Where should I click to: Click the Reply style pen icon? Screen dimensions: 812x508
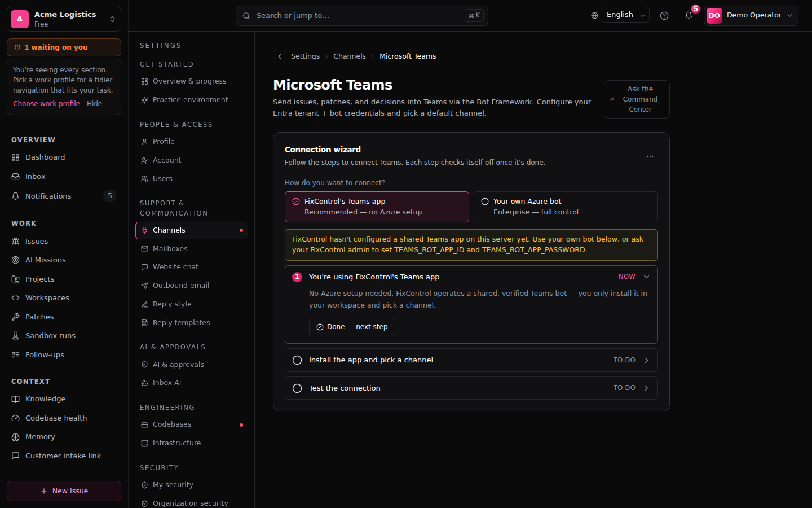145,304
